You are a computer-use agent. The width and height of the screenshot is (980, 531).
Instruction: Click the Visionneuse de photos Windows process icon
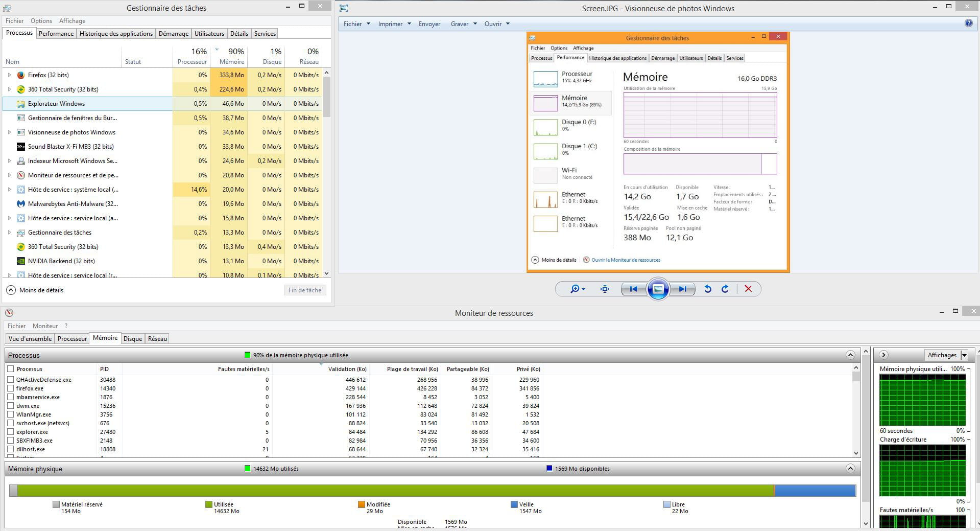point(21,132)
